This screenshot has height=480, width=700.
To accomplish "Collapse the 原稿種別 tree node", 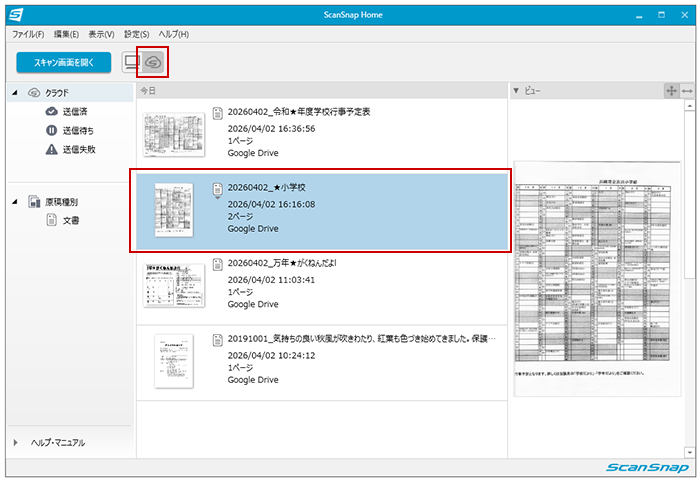I will (15, 202).
